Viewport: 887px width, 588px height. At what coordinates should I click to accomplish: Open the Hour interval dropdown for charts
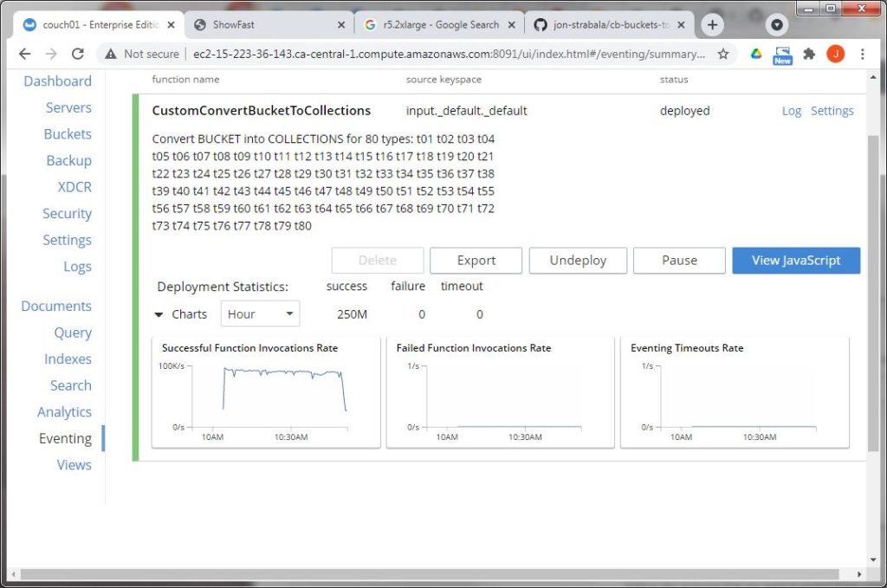pos(259,313)
